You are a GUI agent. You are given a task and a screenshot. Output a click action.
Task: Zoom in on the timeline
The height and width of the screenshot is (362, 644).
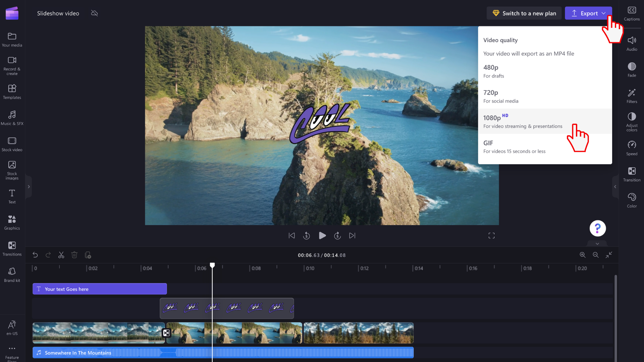tap(583, 255)
